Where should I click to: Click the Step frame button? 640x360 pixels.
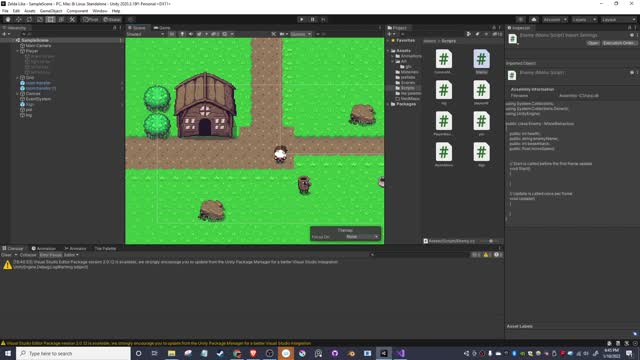(323, 20)
